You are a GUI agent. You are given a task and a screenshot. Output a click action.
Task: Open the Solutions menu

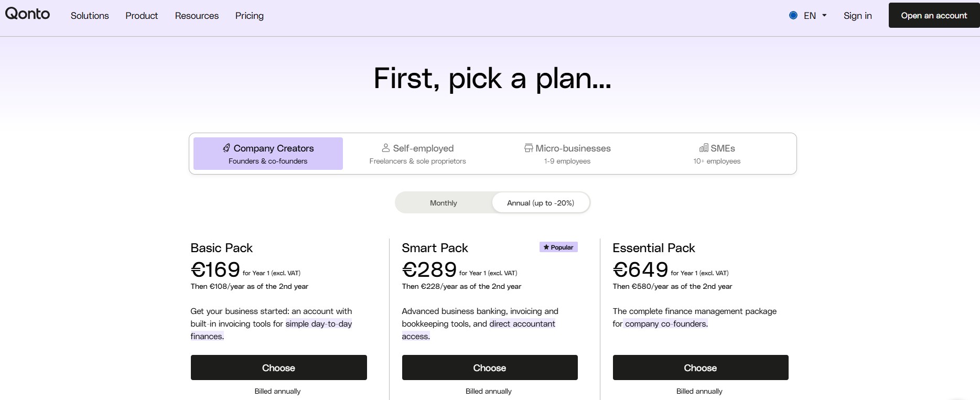tap(90, 16)
